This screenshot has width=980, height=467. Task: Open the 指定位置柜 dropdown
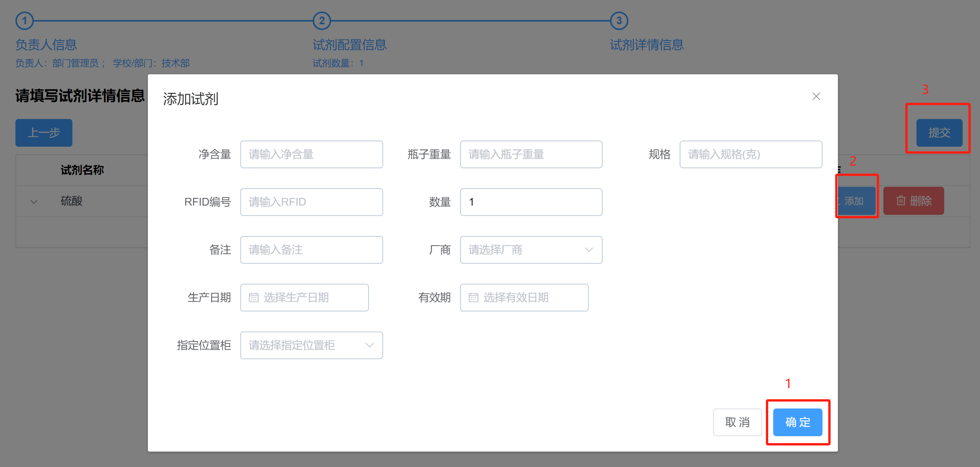(311, 345)
